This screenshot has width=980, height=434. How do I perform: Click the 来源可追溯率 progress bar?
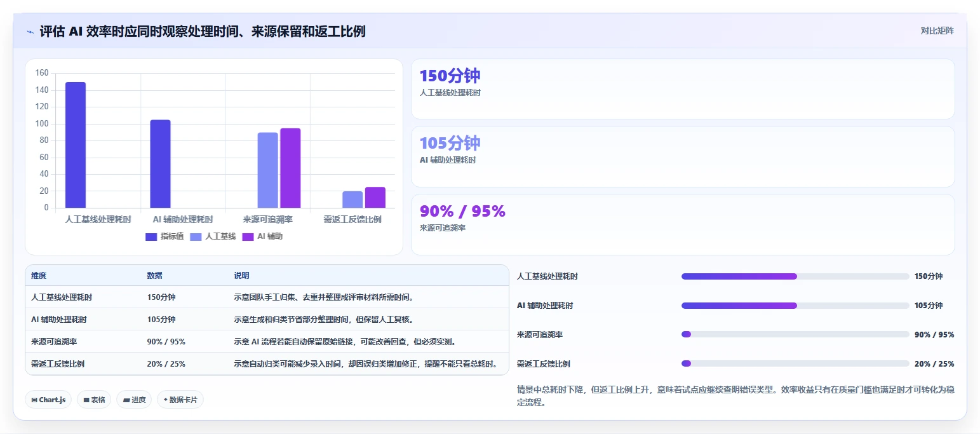(x=795, y=334)
